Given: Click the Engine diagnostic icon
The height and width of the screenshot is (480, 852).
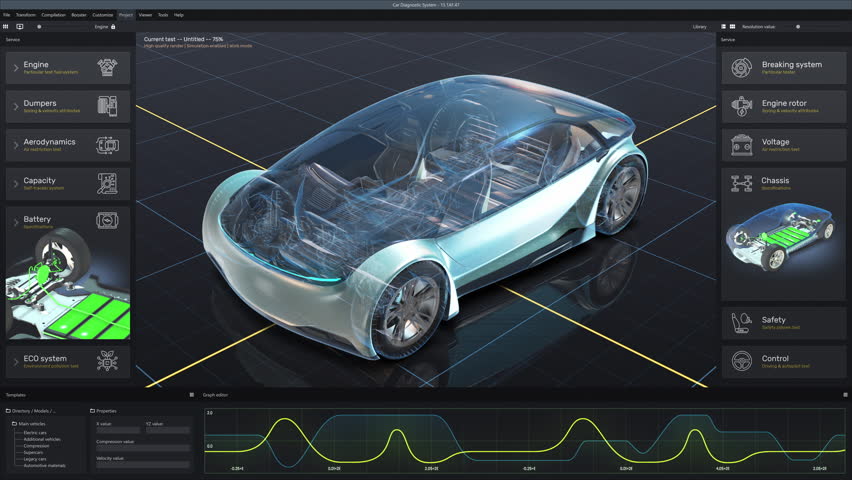Looking at the screenshot, I should click(106, 68).
